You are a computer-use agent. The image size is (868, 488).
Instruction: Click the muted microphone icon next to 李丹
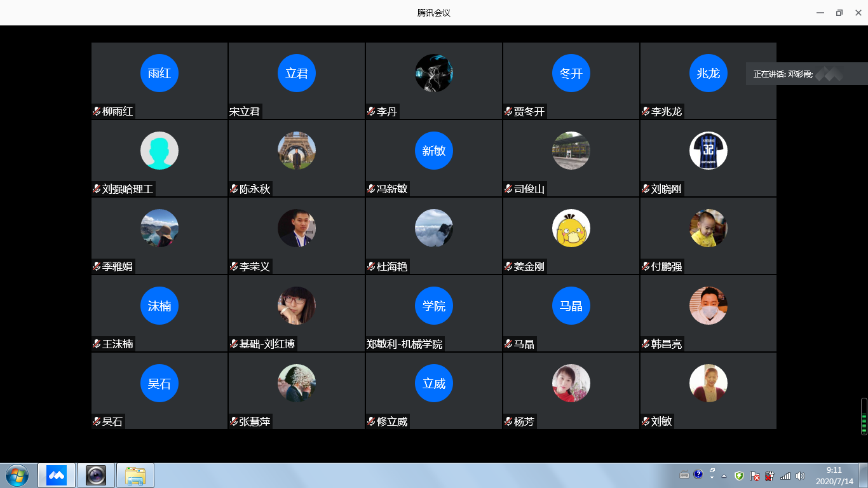[371, 112]
